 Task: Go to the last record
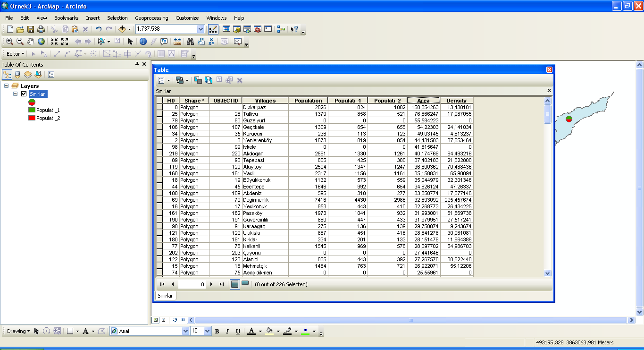coord(222,284)
